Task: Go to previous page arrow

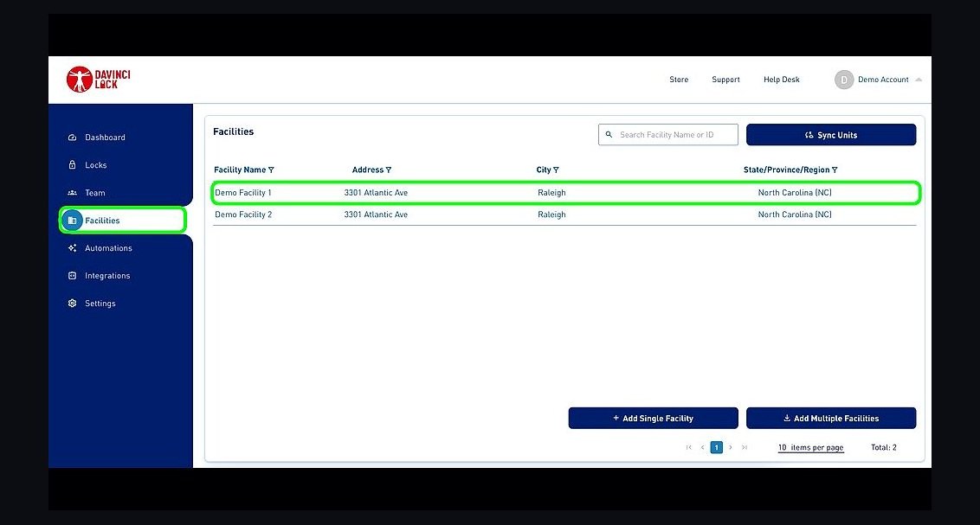Action: (x=702, y=448)
